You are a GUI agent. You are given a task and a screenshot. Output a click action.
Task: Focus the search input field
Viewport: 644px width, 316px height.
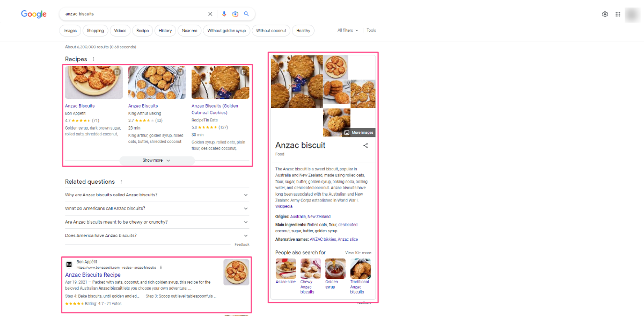(134, 14)
